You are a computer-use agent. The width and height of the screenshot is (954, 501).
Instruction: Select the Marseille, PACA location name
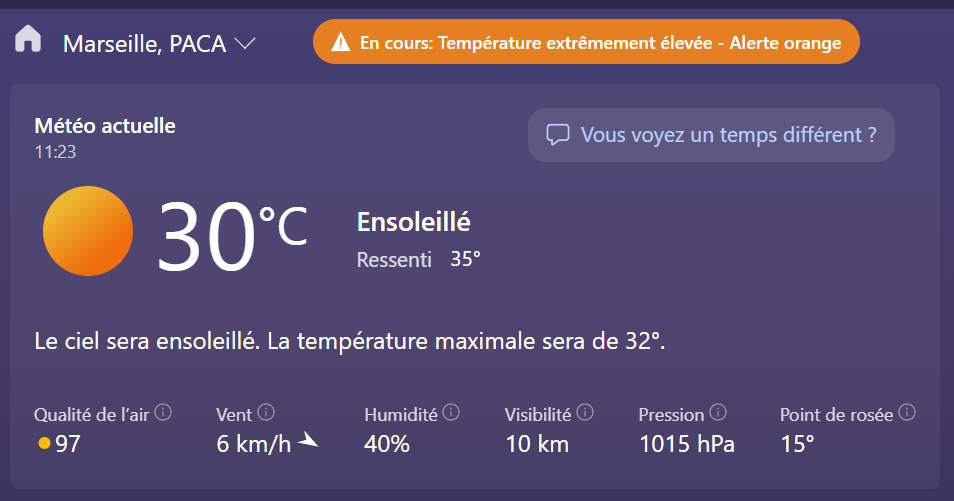[145, 44]
